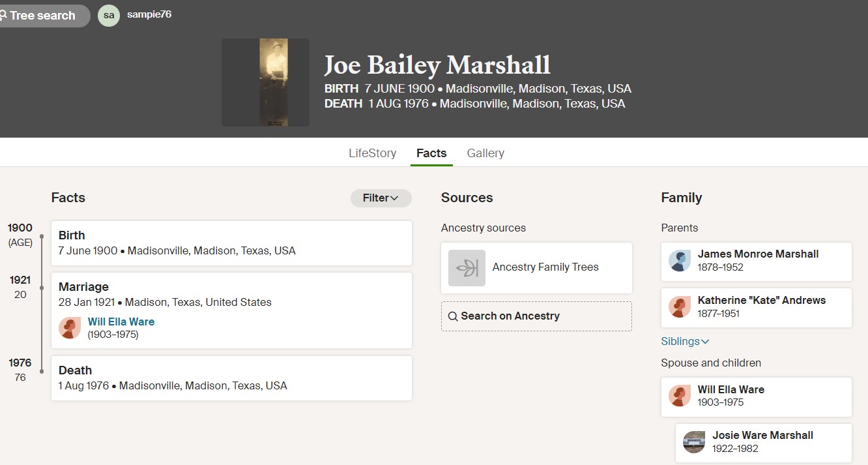This screenshot has height=465, width=868.
Task: Expand the Siblings list
Action: pyautogui.click(x=685, y=341)
